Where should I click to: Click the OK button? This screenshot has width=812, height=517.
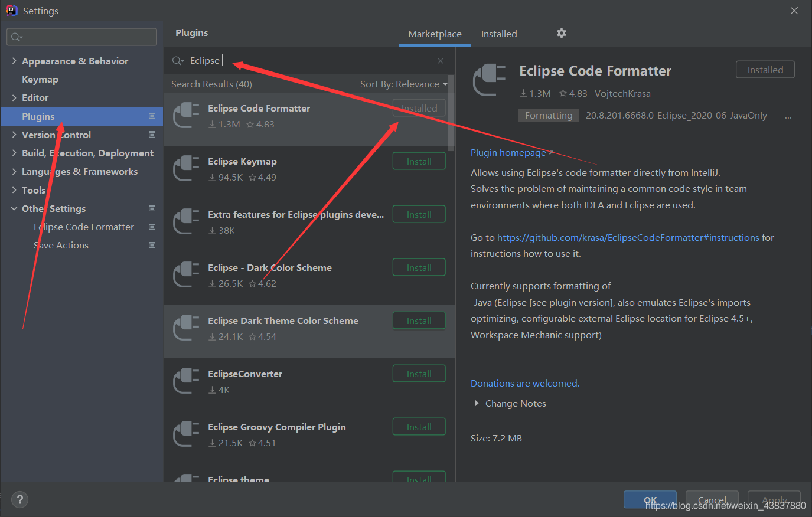coord(650,500)
